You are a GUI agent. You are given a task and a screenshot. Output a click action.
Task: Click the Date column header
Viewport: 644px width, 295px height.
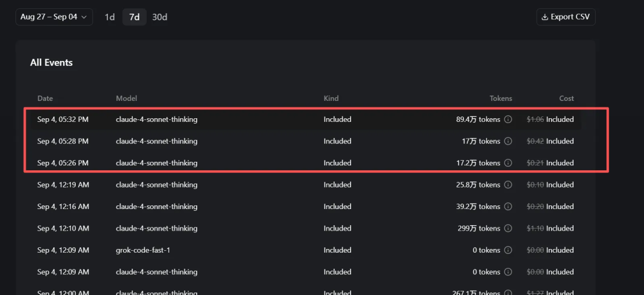pyautogui.click(x=45, y=99)
